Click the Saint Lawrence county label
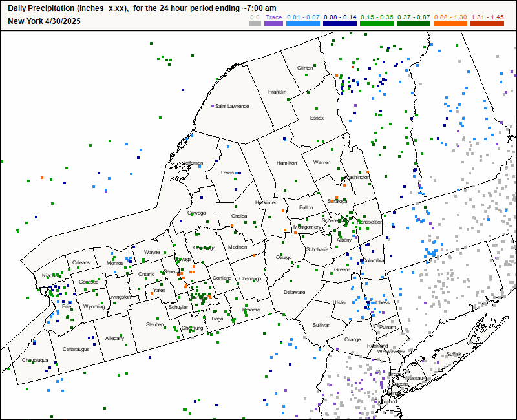Screen dimensions: 517x420 (x=232, y=106)
